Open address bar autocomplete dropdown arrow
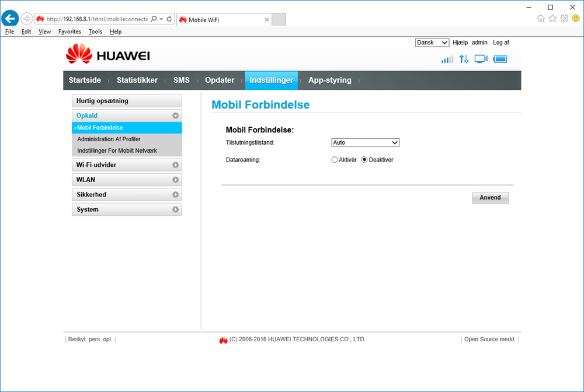This screenshot has width=584, height=392. tap(161, 19)
